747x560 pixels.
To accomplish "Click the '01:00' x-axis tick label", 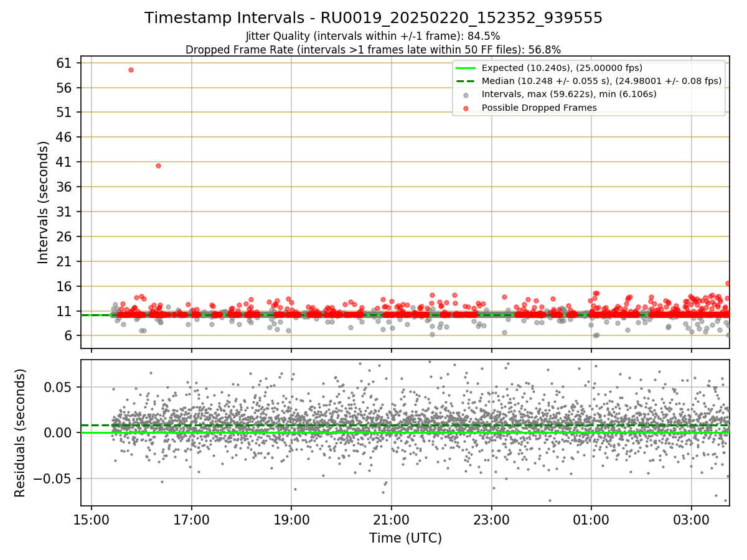I will [591, 519].
